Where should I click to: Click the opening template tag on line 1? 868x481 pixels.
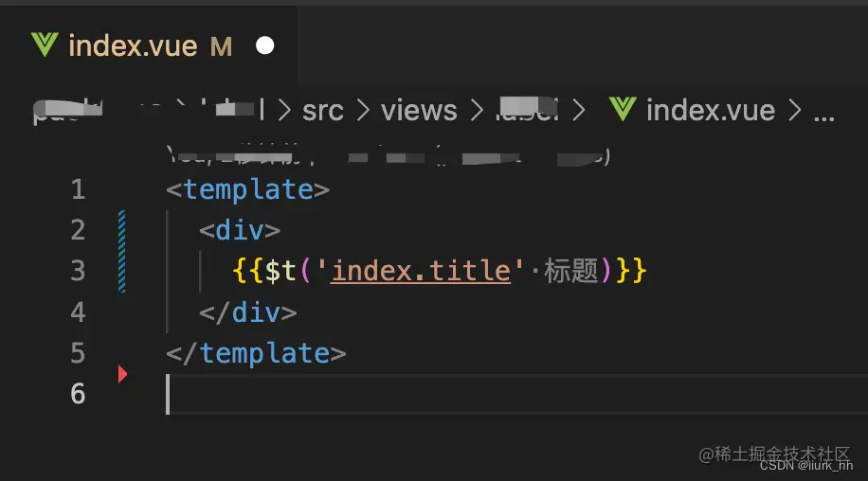(247, 189)
